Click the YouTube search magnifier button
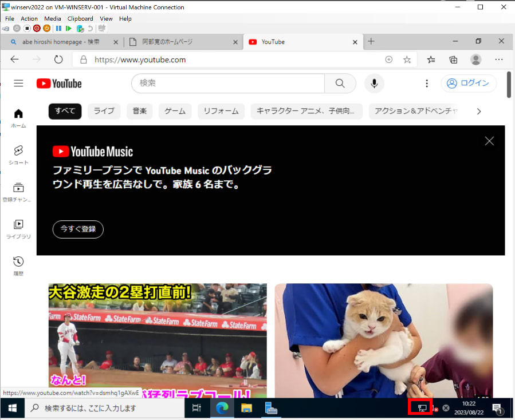Screen dimensions: 515x420 click(340, 84)
